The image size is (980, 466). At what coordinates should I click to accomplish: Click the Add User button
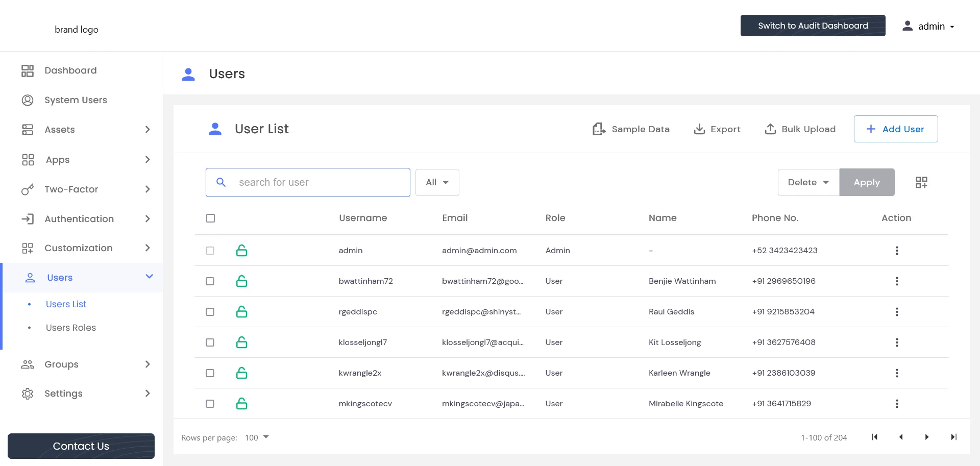coord(895,129)
